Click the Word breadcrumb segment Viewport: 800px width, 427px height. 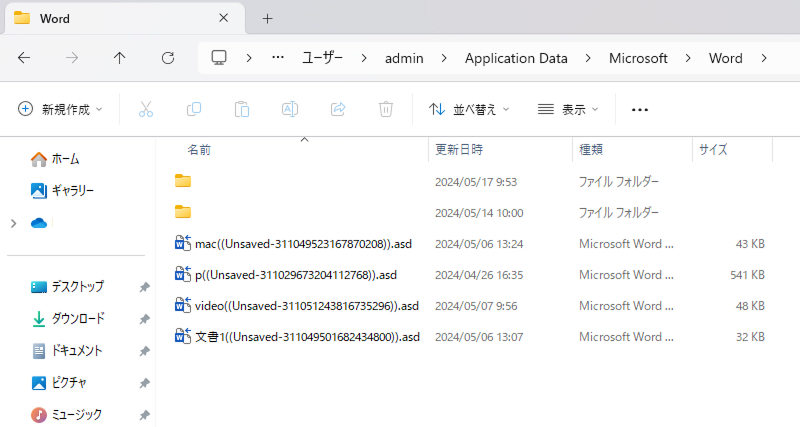pos(726,58)
